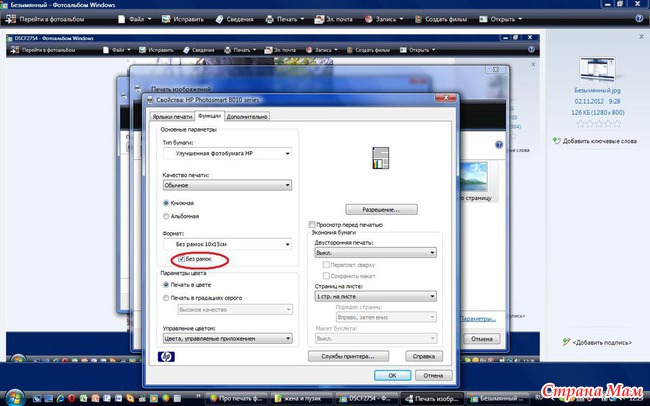
Task: Click the date 02.11.2012 in info pane
Action: [x=588, y=101]
